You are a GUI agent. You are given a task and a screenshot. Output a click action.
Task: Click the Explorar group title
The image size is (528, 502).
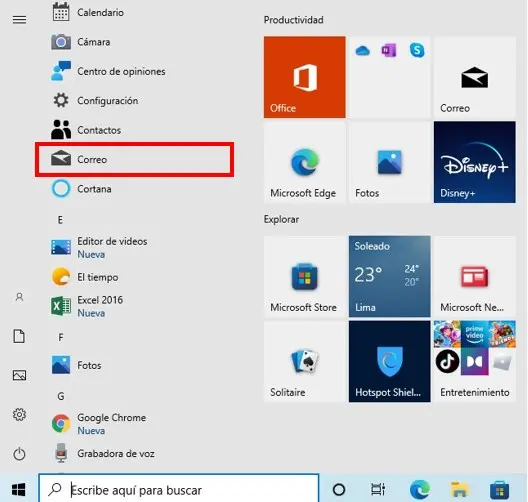(x=281, y=219)
